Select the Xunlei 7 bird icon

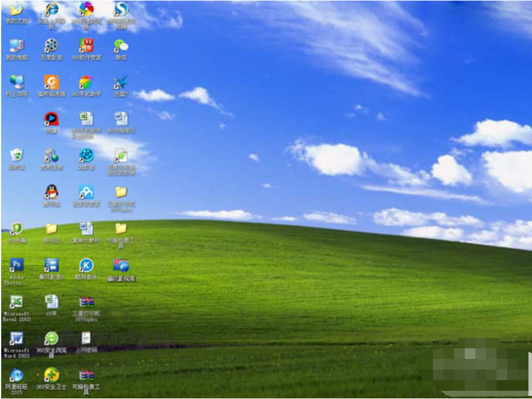(121, 83)
